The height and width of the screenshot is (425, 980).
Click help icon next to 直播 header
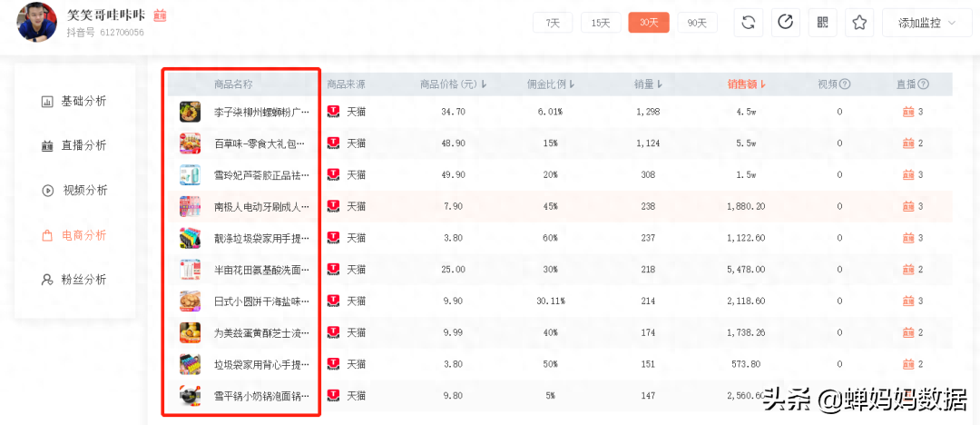click(923, 84)
